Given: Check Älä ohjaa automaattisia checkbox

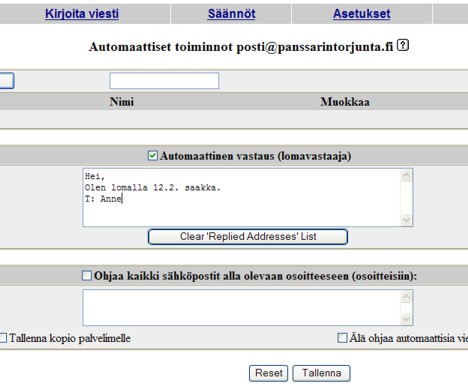Looking at the screenshot, I should (x=342, y=338).
